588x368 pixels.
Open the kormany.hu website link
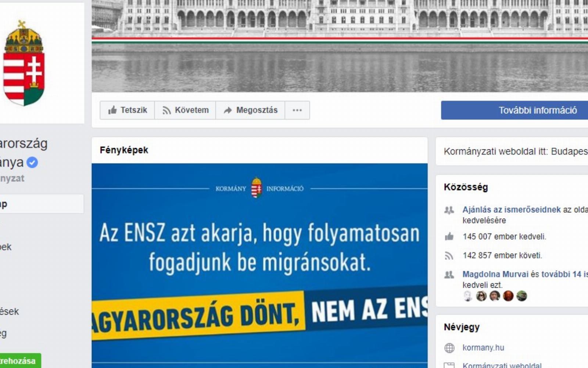click(x=483, y=347)
